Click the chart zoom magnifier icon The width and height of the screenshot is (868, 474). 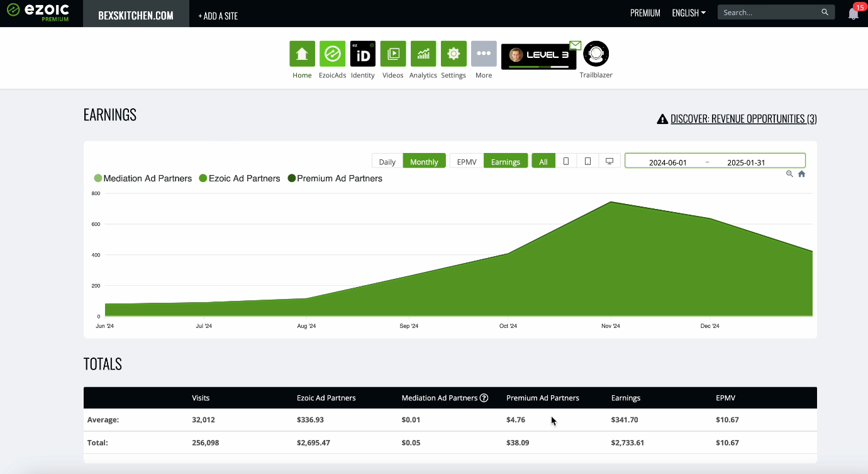pyautogui.click(x=789, y=174)
